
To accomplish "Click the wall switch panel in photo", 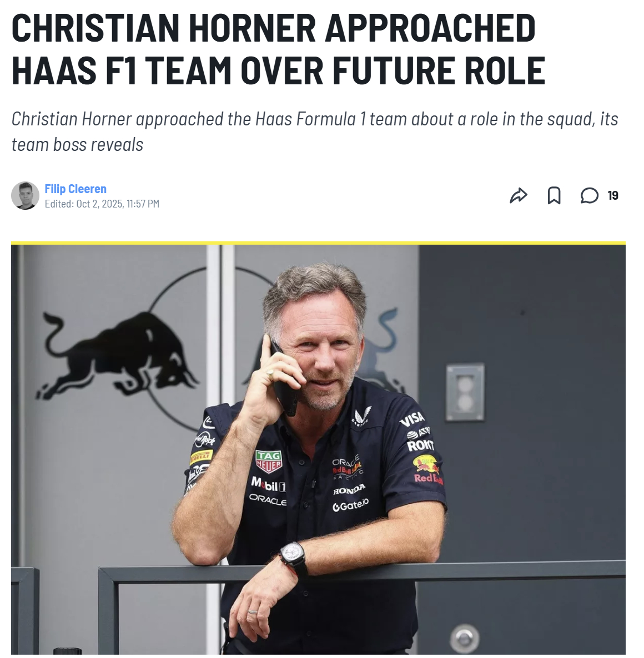I will (x=465, y=392).
